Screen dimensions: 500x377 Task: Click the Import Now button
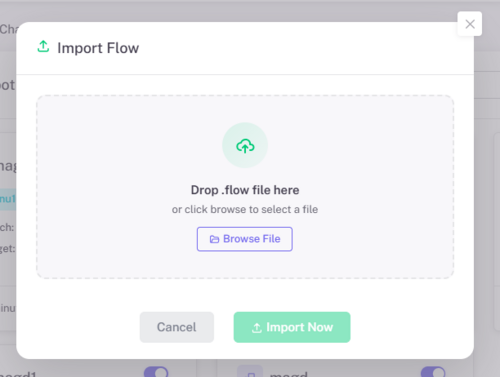pos(292,327)
